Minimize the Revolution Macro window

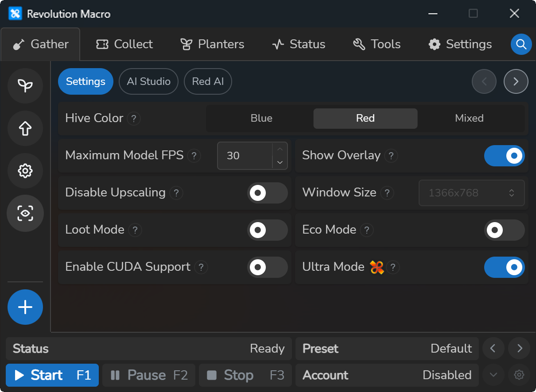coord(432,14)
